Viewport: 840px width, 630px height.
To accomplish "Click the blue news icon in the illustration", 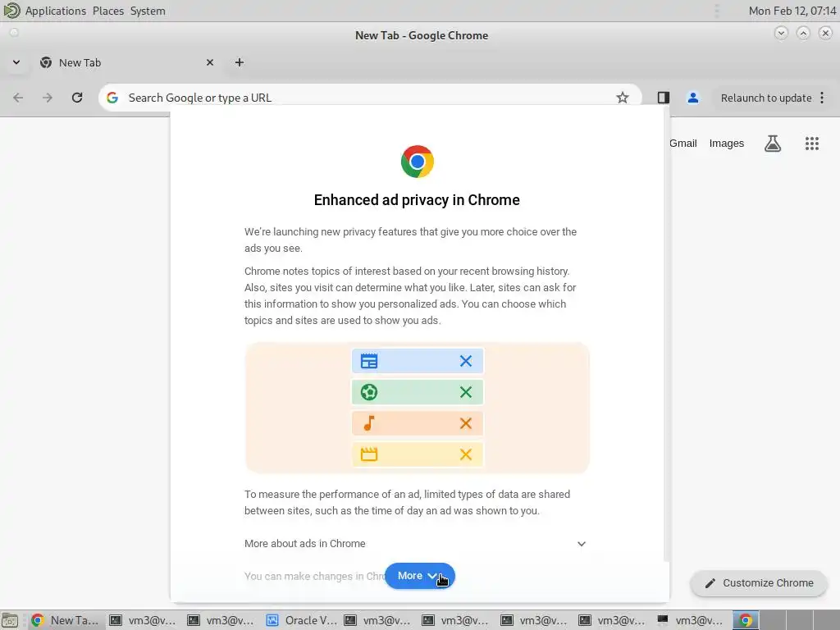I will pyautogui.click(x=369, y=361).
